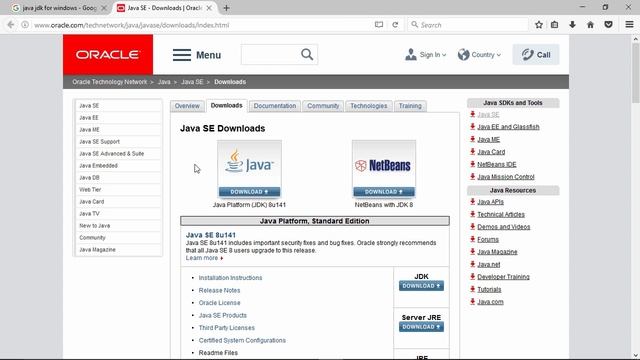The height and width of the screenshot is (360, 640).
Task: Open the Training tab
Action: point(410,106)
